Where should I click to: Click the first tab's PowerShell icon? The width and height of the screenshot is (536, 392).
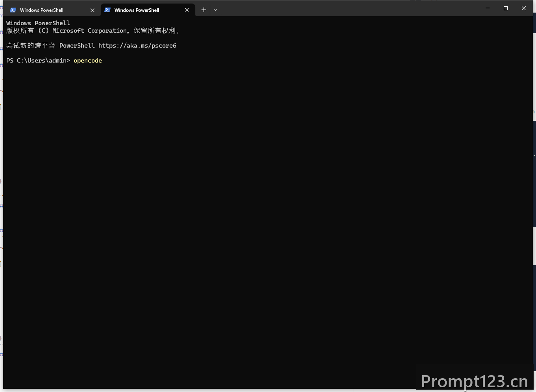pyautogui.click(x=13, y=10)
